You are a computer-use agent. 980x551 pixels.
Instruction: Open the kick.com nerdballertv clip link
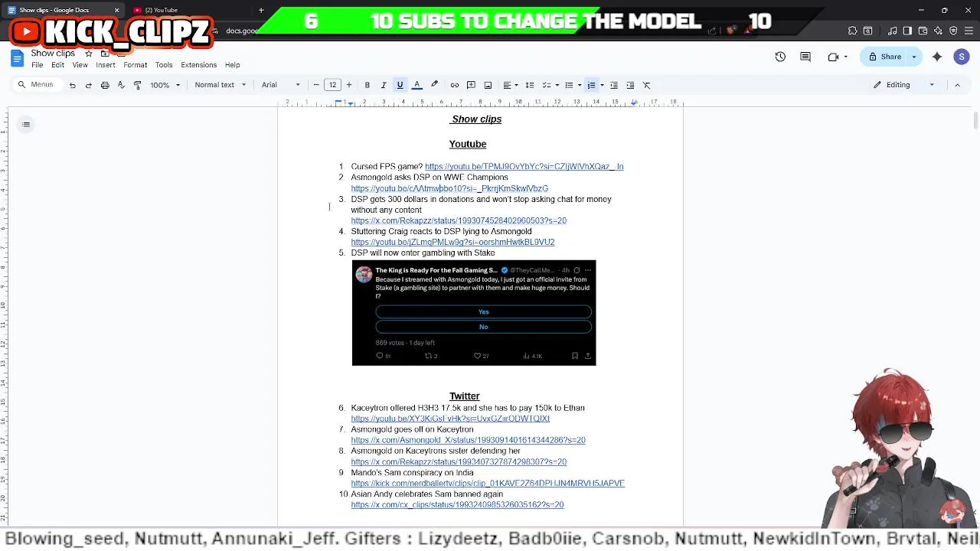click(488, 484)
